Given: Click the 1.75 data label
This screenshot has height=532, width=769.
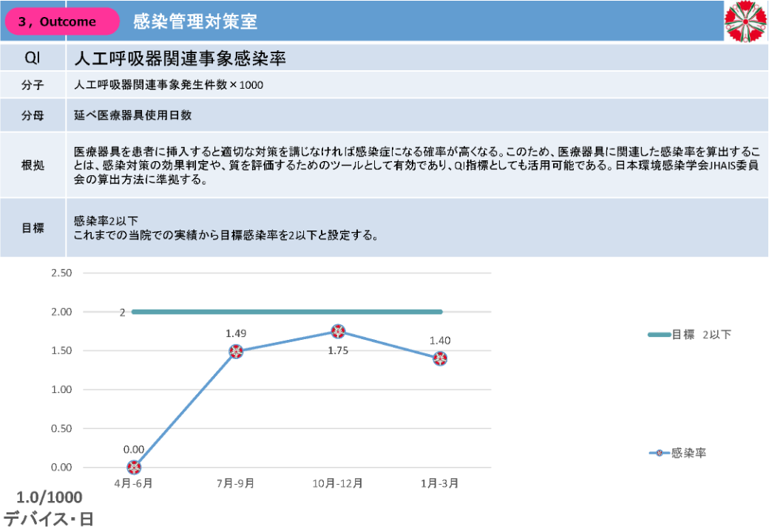Looking at the screenshot, I should click(x=338, y=350).
